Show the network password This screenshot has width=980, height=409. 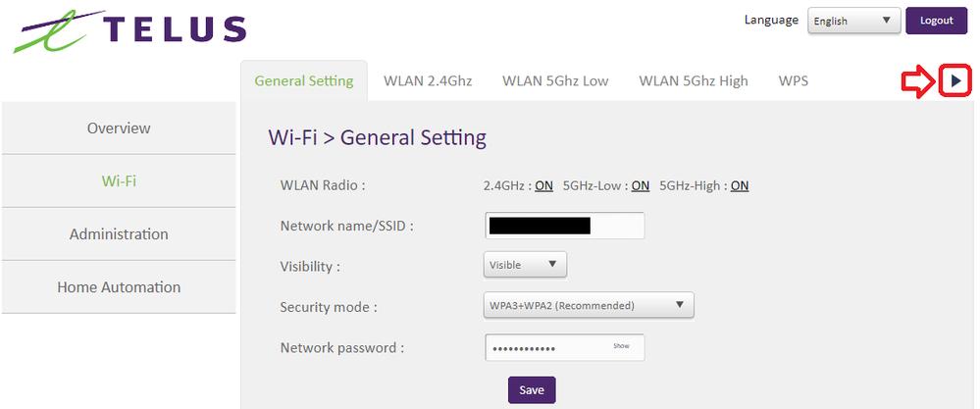click(x=621, y=346)
